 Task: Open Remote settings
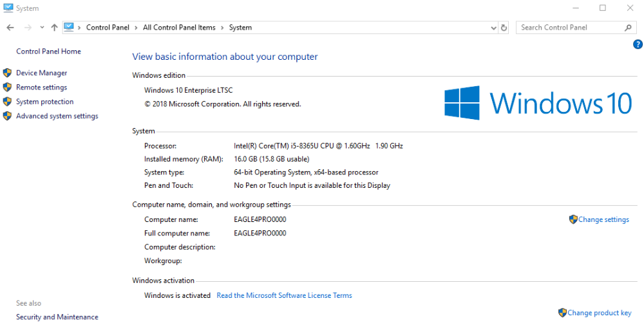[41, 88]
